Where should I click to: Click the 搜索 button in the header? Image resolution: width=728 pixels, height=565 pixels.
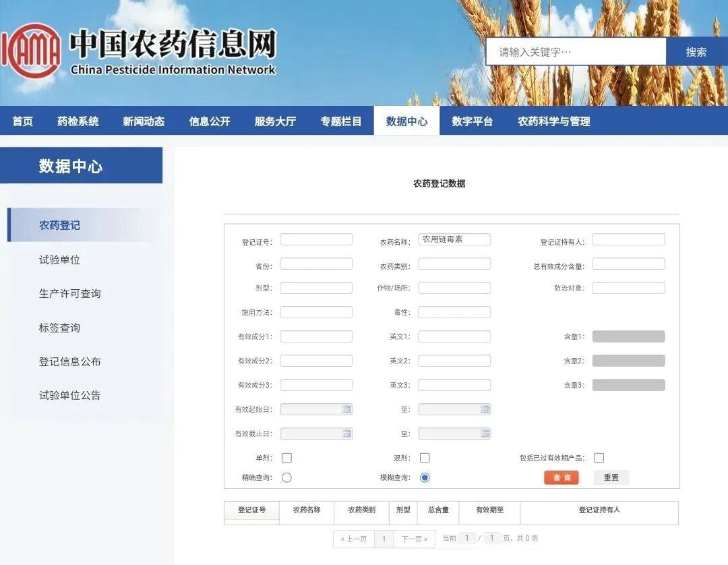click(x=697, y=51)
